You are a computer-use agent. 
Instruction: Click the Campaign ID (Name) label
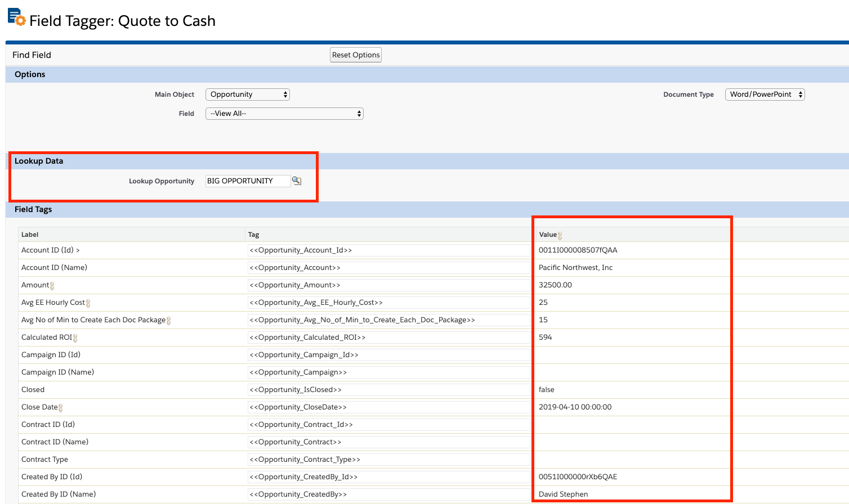pos(57,372)
